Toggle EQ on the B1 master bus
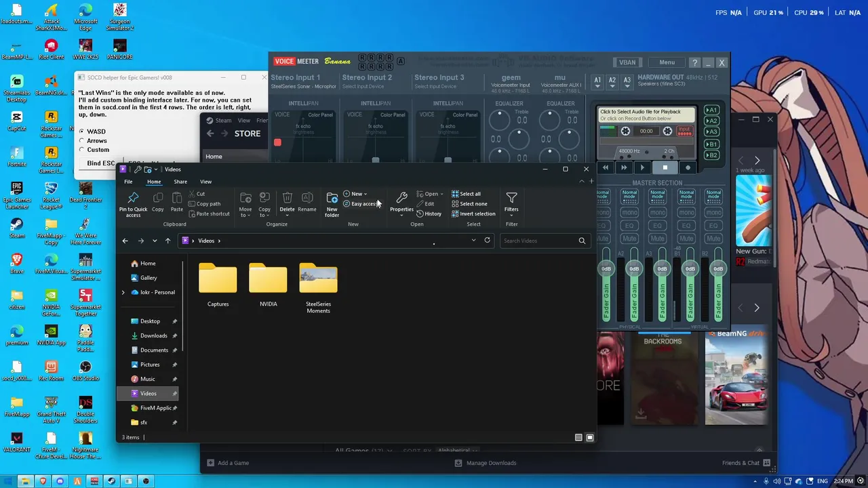The image size is (868, 488). click(x=686, y=225)
